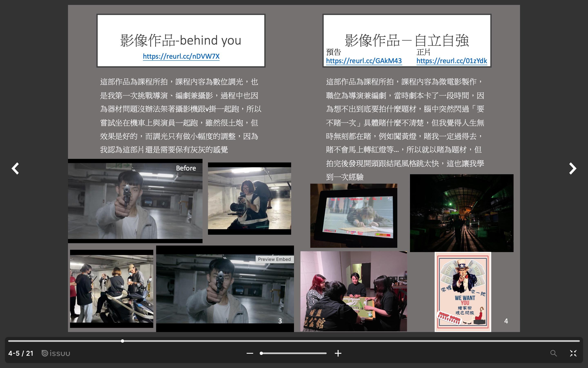
Task: Click the page progress bar handle
Action: coord(122,341)
